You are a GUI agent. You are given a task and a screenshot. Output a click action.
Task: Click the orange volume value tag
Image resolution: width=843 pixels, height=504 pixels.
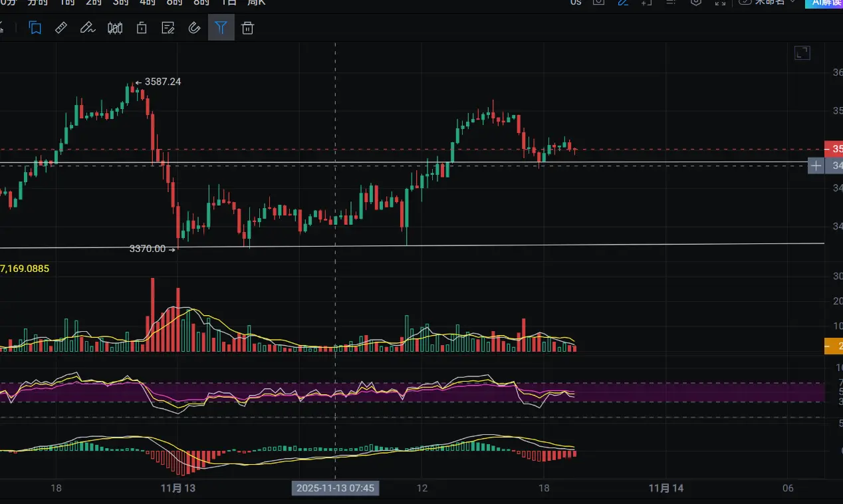pyautogui.click(x=834, y=346)
